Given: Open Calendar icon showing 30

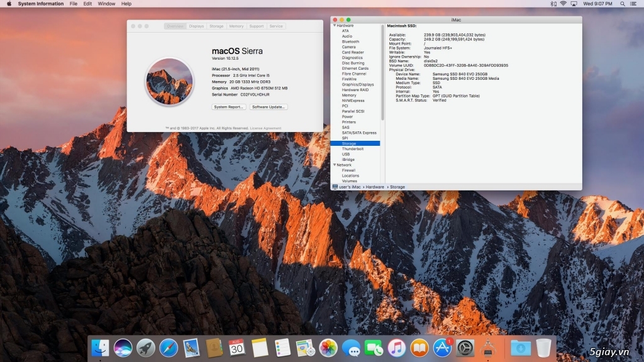Looking at the screenshot, I should click(236, 348).
